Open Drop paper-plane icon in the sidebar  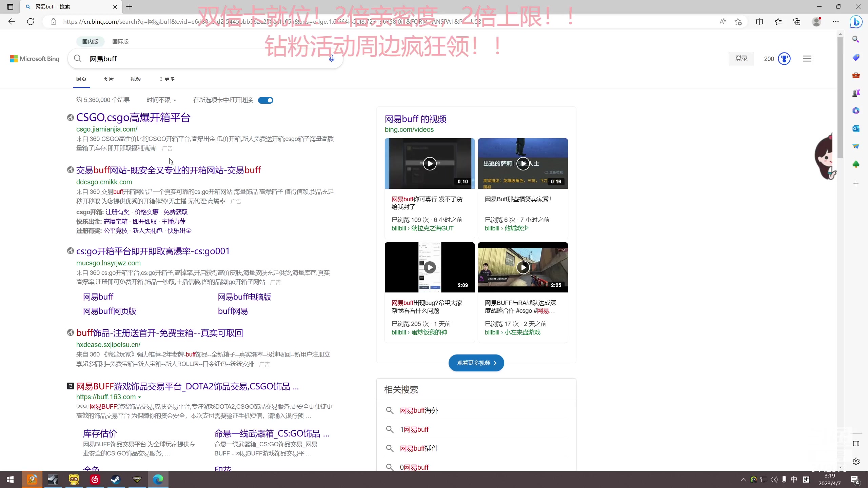(856, 146)
